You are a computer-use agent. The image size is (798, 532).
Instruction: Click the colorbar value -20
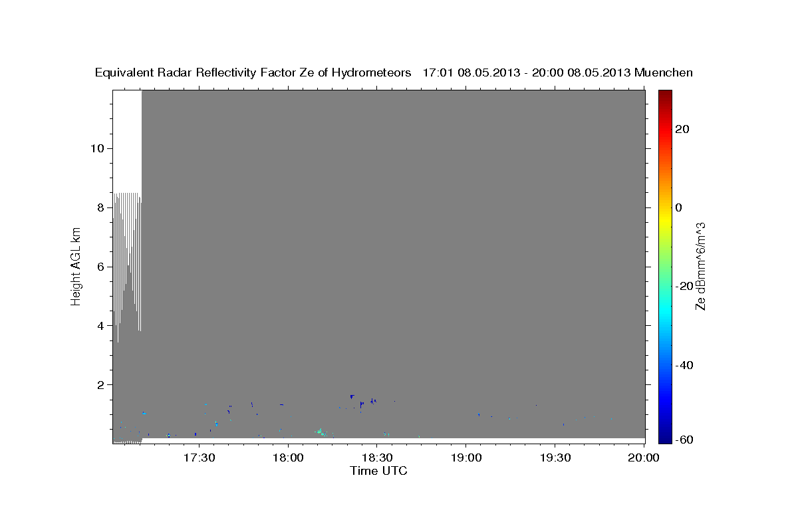[x=683, y=286]
